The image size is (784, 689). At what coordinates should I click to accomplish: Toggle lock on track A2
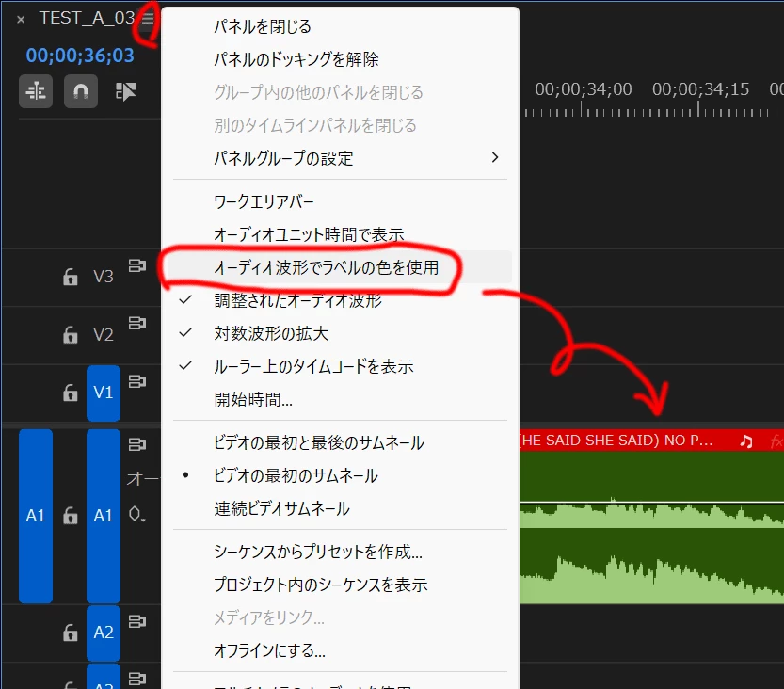71,633
